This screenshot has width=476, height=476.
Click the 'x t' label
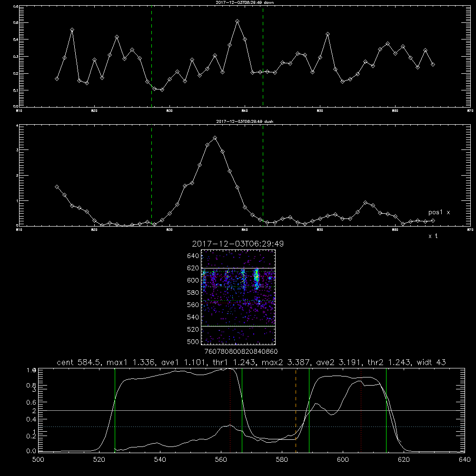433,236
